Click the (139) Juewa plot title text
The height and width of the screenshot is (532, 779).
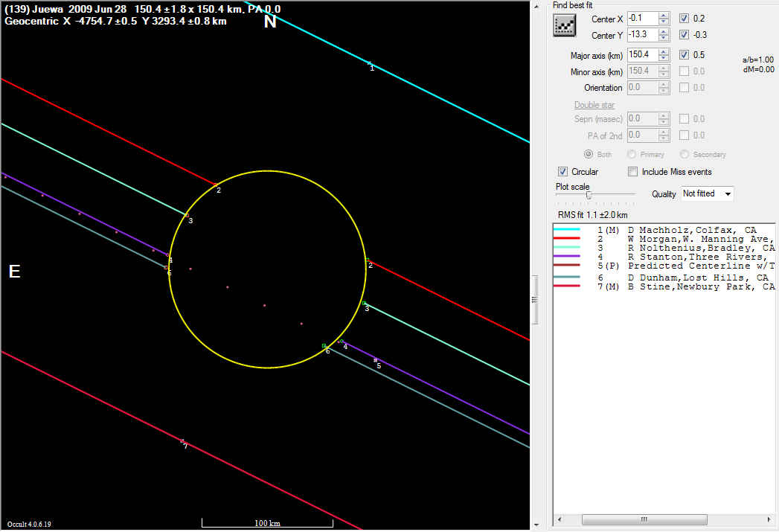coord(143,9)
